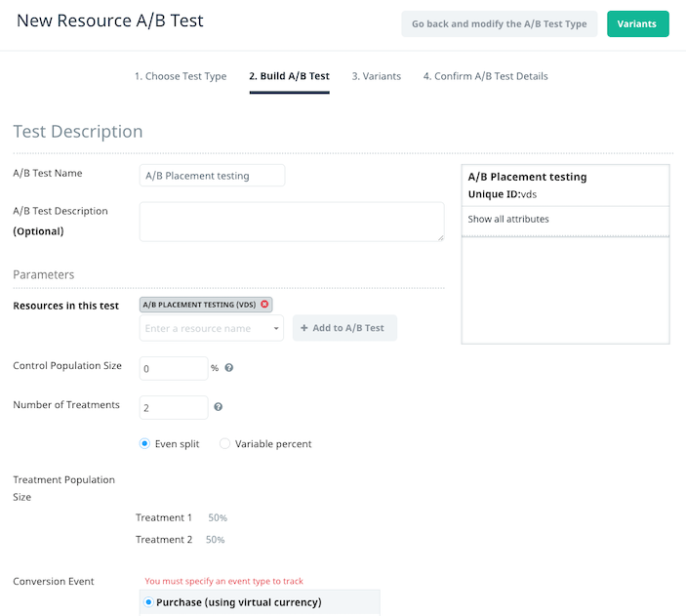The image size is (686, 616).
Task: Open the Enter a resource name combo box
Action: (x=212, y=328)
